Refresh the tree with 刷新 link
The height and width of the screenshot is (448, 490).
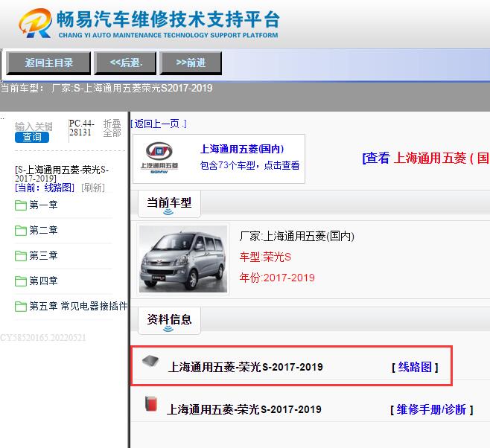[x=93, y=188]
